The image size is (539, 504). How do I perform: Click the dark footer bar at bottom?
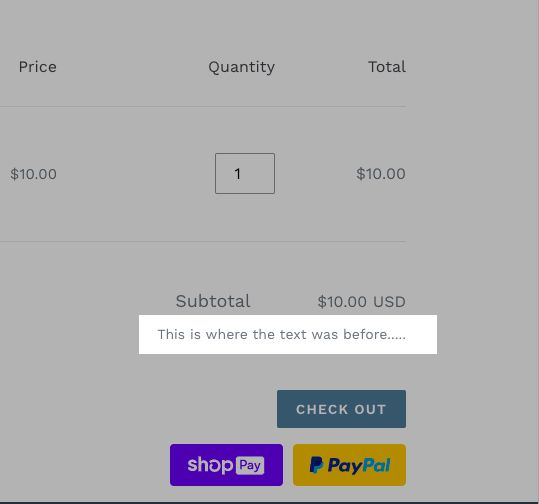coord(270,503)
